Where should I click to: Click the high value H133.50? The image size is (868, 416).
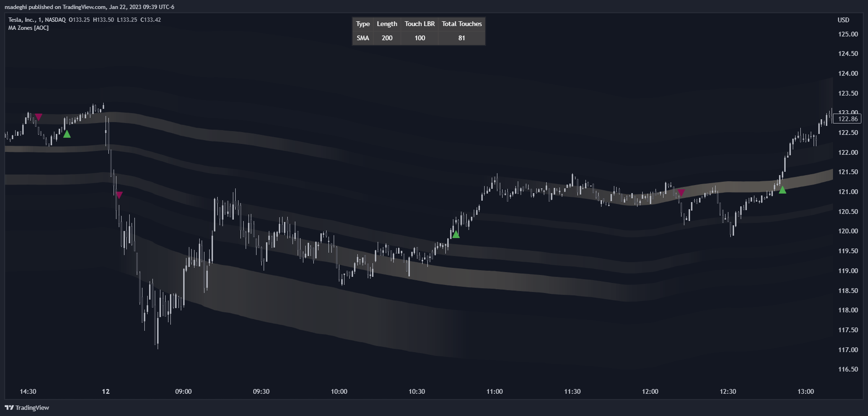coord(103,20)
